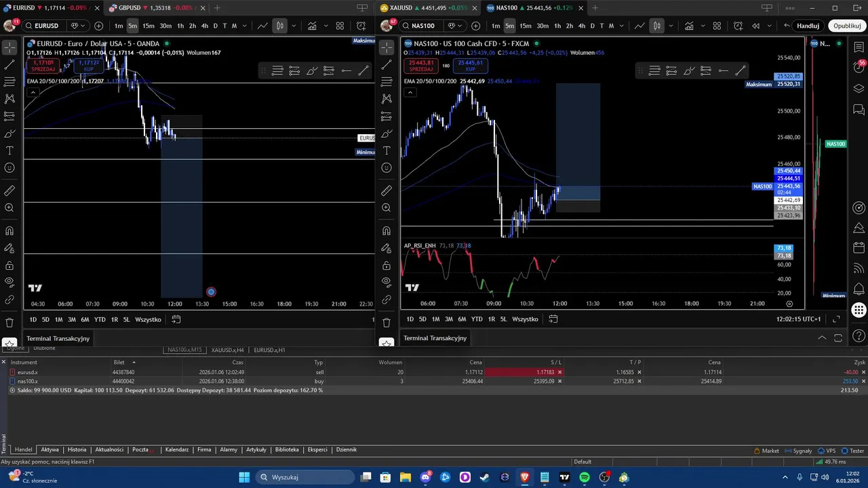Image resolution: width=868 pixels, height=488 pixels.
Task: Remove drawings trash icon in EURUSD sidebar
Action: [x=9, y=323]
